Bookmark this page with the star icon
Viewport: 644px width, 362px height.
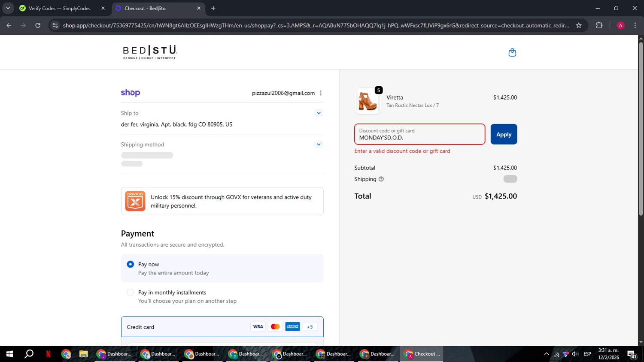579,25
